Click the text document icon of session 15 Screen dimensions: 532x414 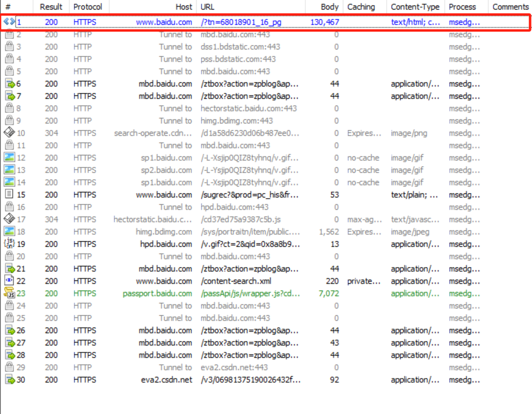(9, 194)
